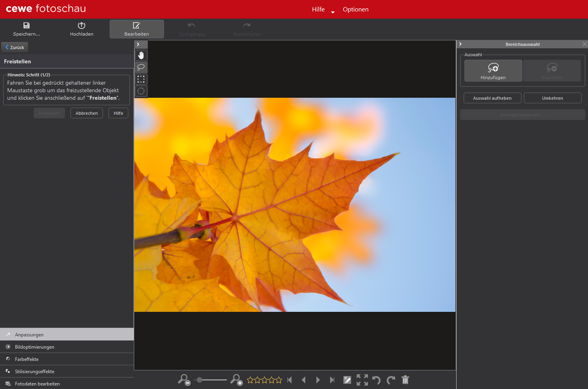The image size is (588, 389).
Task: Open the Hilfe menu
Action: pyautogui.click(x=318, y=9)
